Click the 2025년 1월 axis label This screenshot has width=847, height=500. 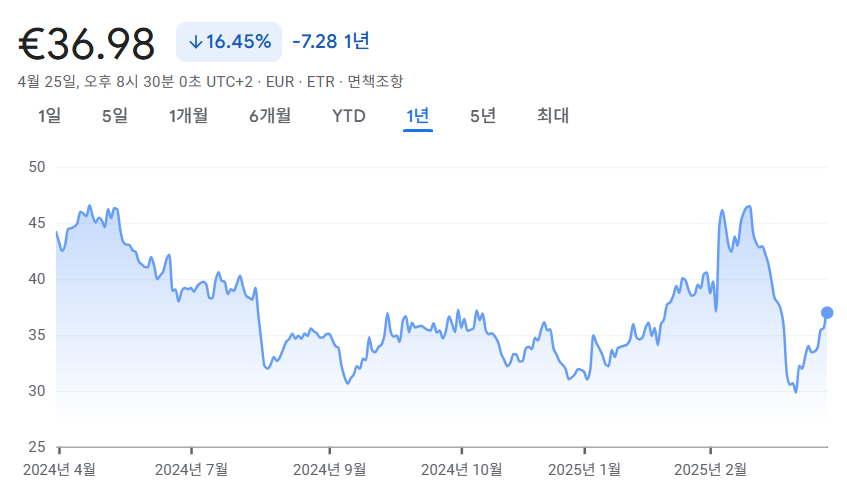click(584, 469)
